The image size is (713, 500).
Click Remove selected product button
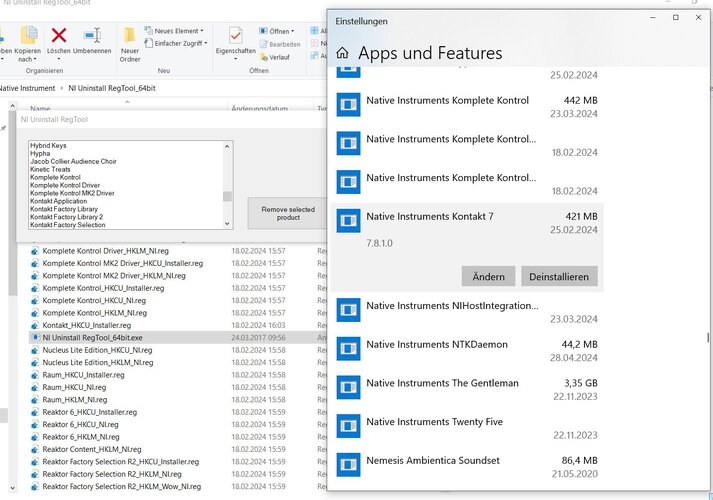[x=288, y=213]
